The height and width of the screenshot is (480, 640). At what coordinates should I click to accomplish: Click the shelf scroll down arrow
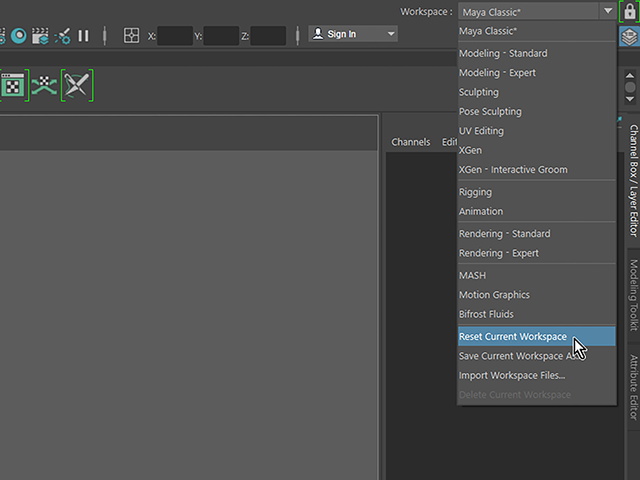tap(630, 99)
